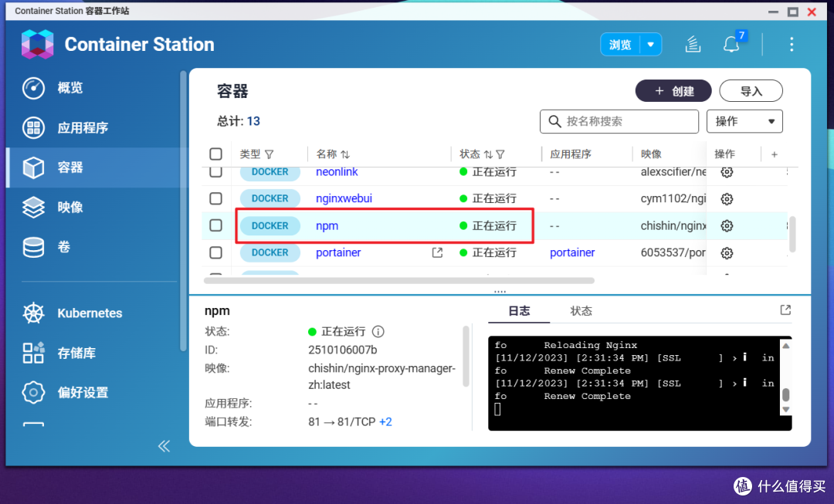This screenshot has height=504, width=834.
Task: Open the neonlink container link
Action: tap(337, 171)
